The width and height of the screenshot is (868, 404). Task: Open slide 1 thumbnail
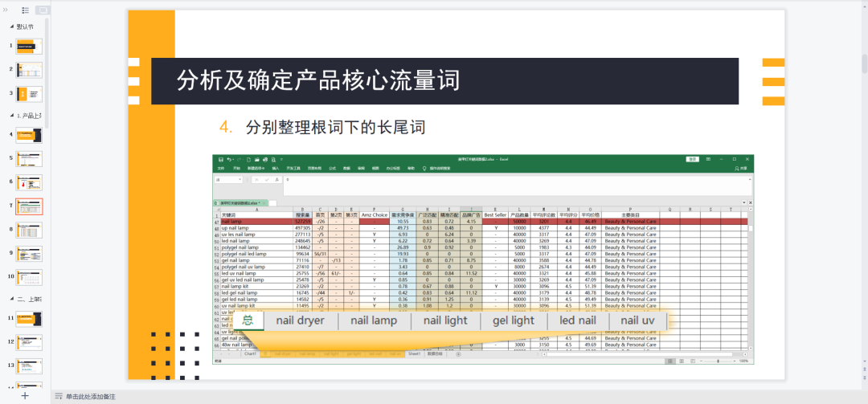[29, 47]
